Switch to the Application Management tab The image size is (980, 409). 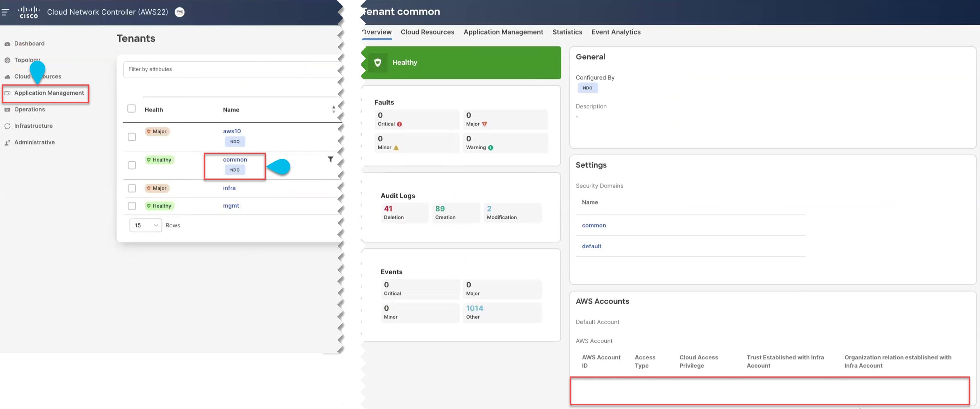pyautogui.click(x=503, y=32)
